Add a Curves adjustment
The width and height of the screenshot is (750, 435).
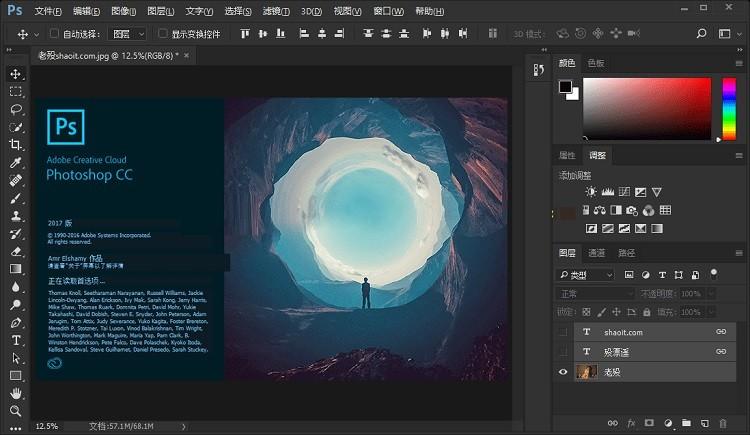tap(624, 192)
